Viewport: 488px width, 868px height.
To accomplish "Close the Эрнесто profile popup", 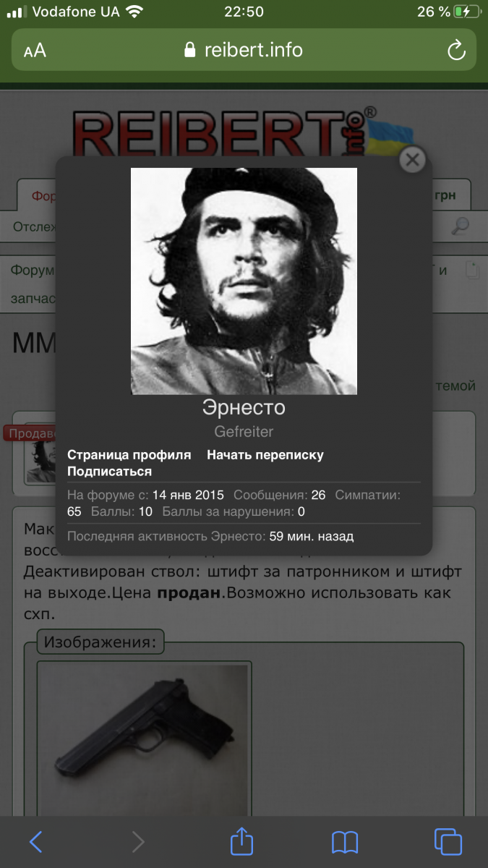I will click(412, 160).
